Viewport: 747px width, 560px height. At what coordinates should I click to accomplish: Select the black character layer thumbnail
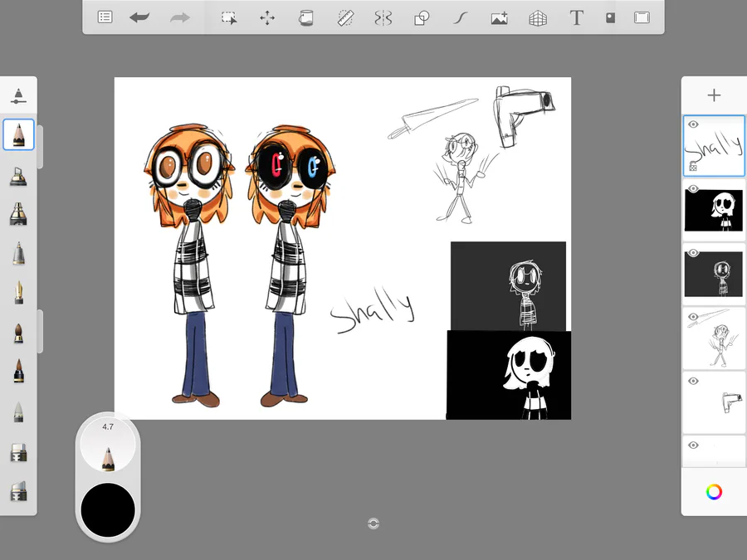pos(714,210)
